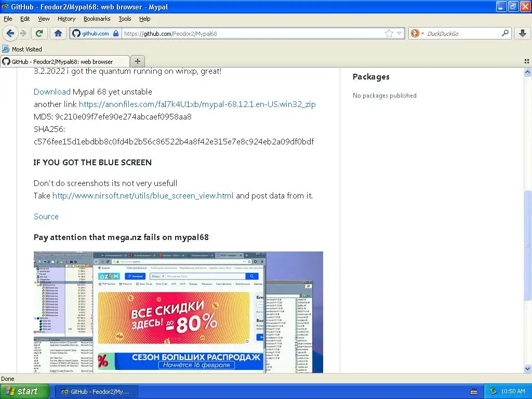
Task: Click the vertical scrollbar thumb
Action: tap(527, 245)
